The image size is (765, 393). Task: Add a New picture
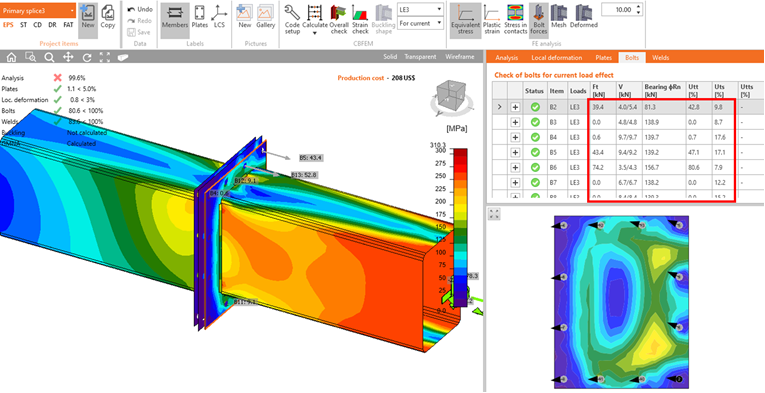[244, 18]
